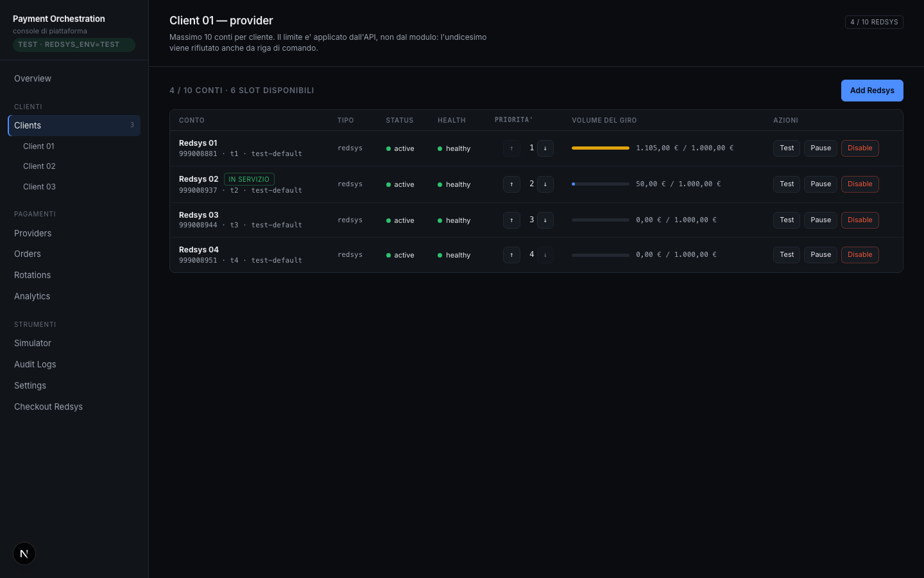The width and height of the screenshot is (924, 578).
Task: Open Checkout Redsys page
Action: (74, 407)
